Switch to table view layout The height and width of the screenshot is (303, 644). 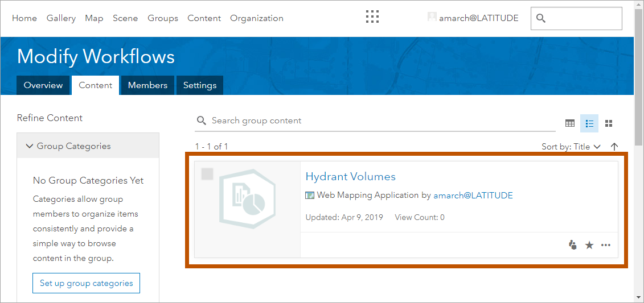(x=569, y=123)
